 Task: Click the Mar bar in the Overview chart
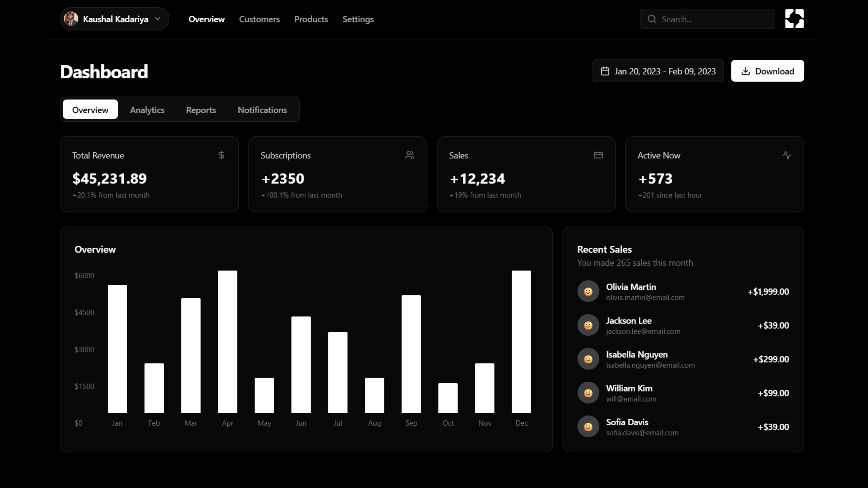pos(191,356)
